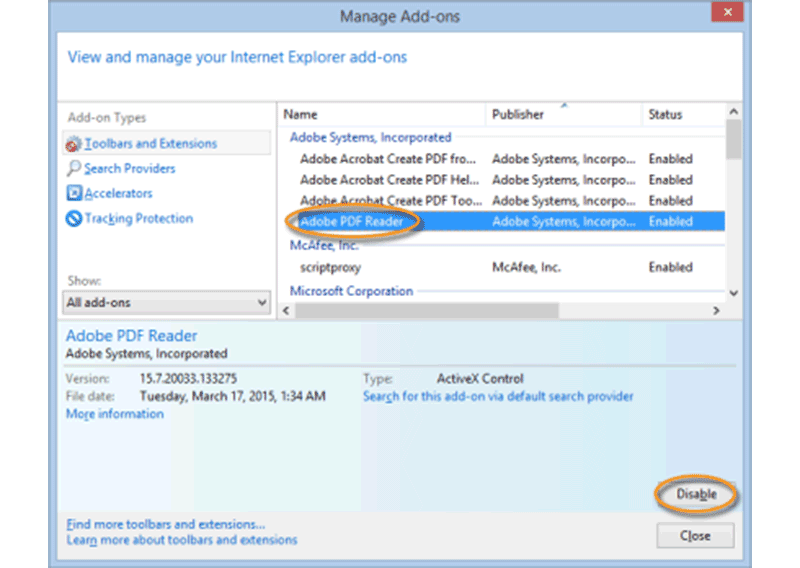Click the horizontal scrollbar left arrow

(286, 310)
